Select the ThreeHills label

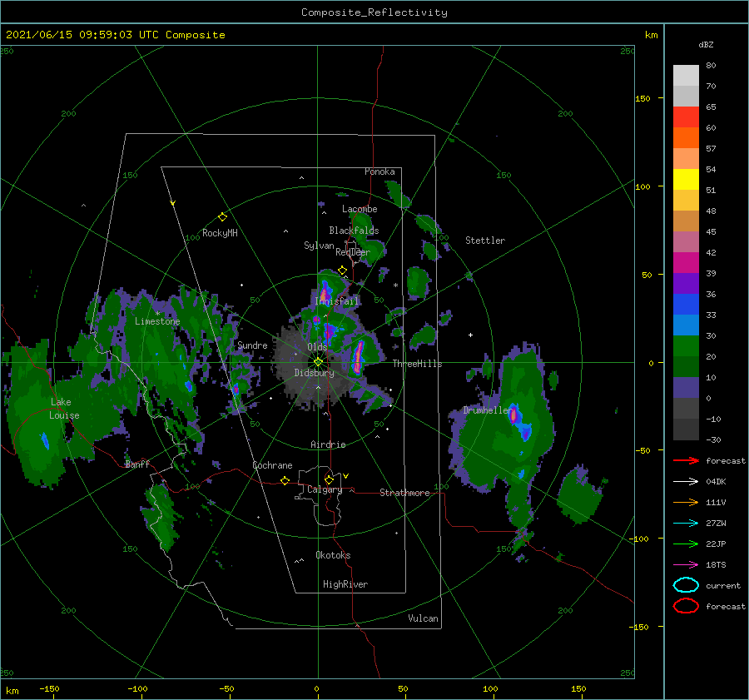coord(417,364)
